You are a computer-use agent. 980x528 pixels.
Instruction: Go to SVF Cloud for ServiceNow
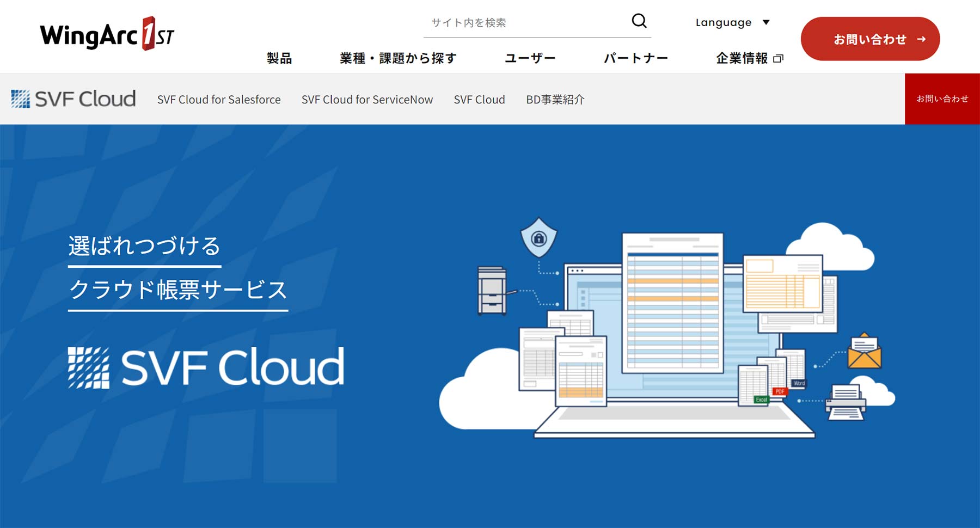pos(367,100)
